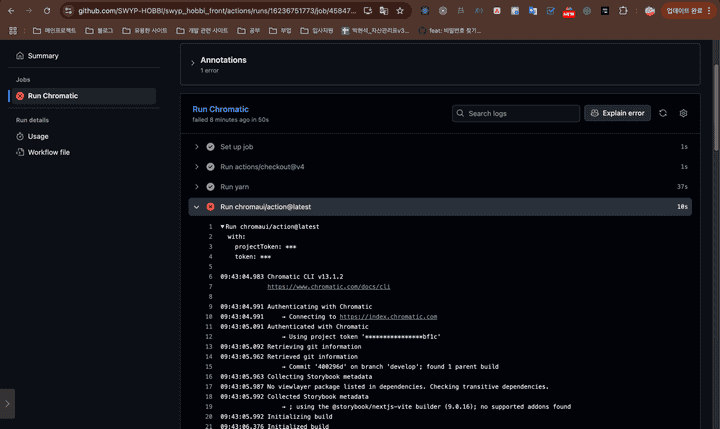Click the '1 error' text under Annotations
720x429 pixels.
pos(209,70)
